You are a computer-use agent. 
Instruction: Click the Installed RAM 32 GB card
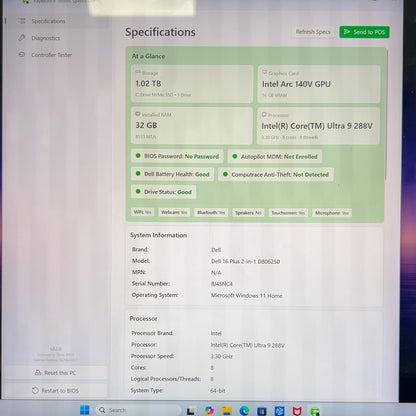(192, 126)
